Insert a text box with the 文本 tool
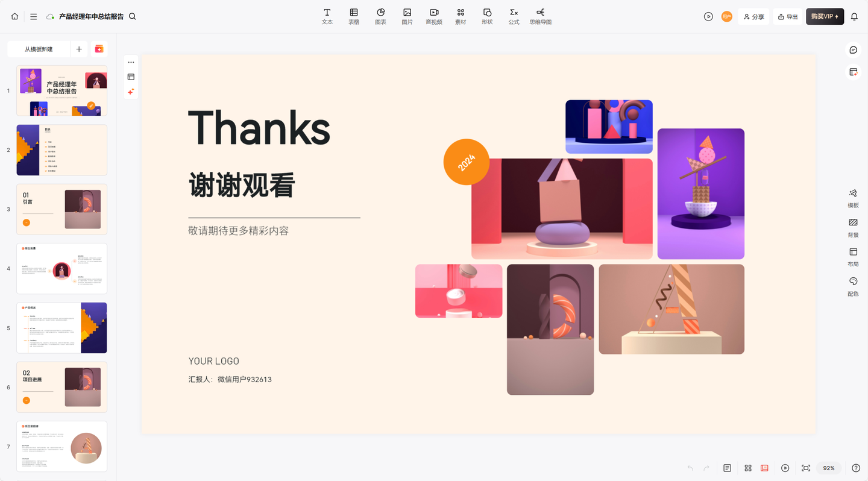Screen dimensions: 868x481 click(327, 16)
